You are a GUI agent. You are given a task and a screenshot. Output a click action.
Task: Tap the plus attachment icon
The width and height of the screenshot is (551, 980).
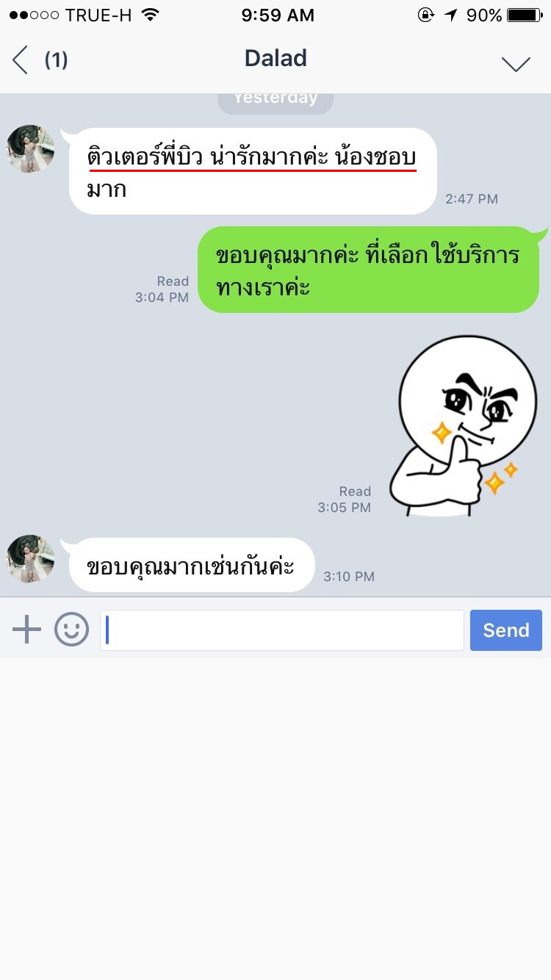click(x=27, y=630)
